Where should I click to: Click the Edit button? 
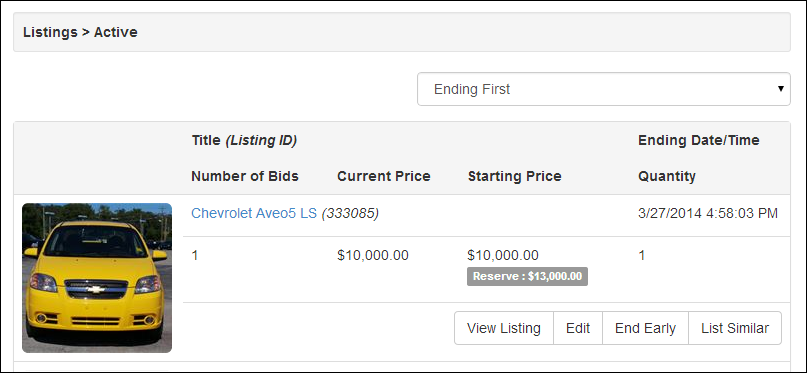point(578,328)
